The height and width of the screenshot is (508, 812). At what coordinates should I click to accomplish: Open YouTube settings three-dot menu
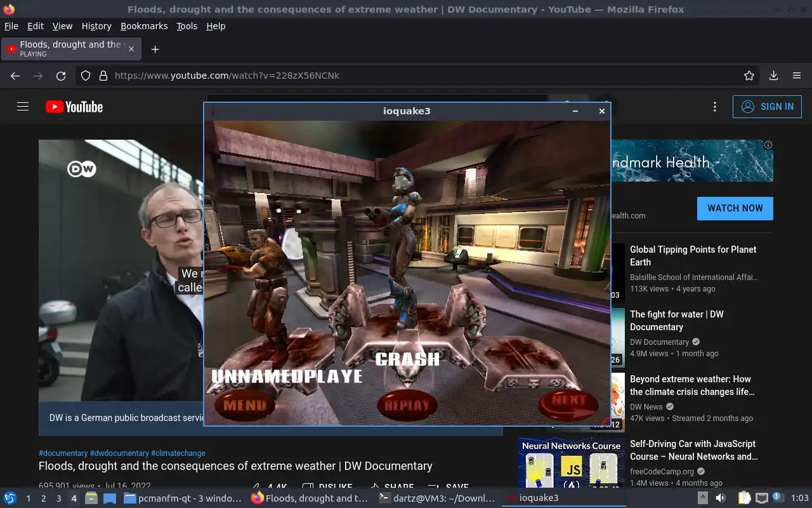pos(715,107)
